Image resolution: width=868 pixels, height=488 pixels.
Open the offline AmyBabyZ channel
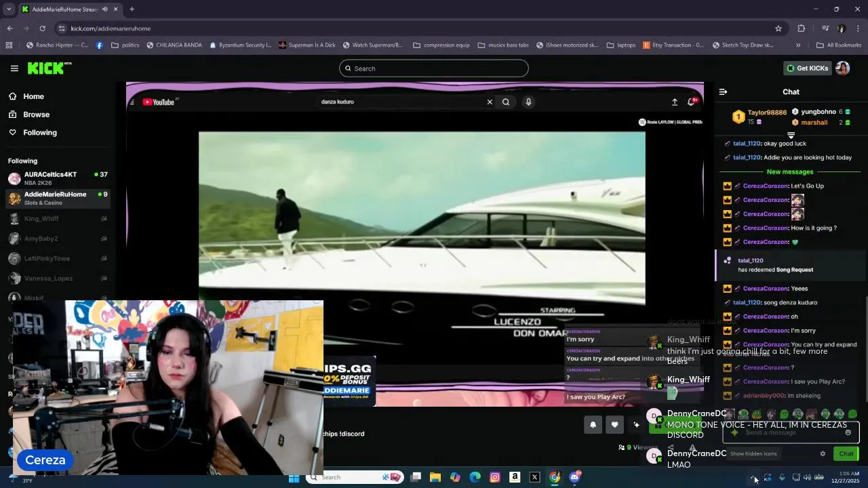58,239
